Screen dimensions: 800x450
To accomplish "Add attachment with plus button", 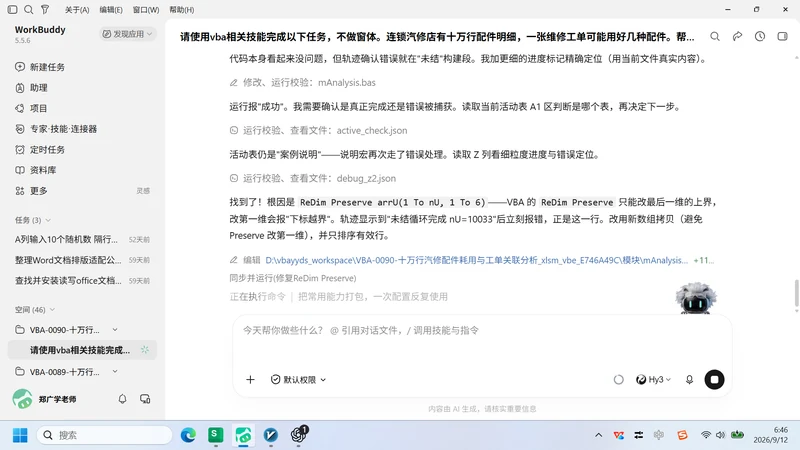I will [x=251, y=380].
